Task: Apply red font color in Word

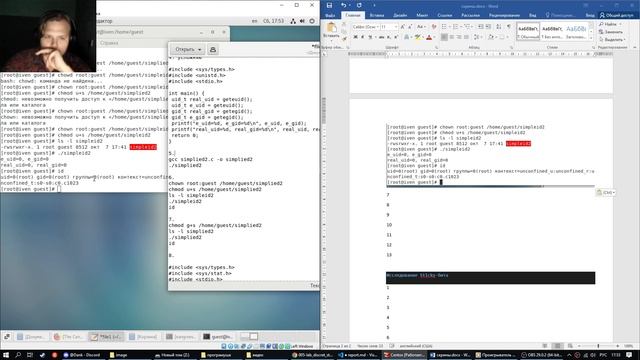Action: click(429, 37)
